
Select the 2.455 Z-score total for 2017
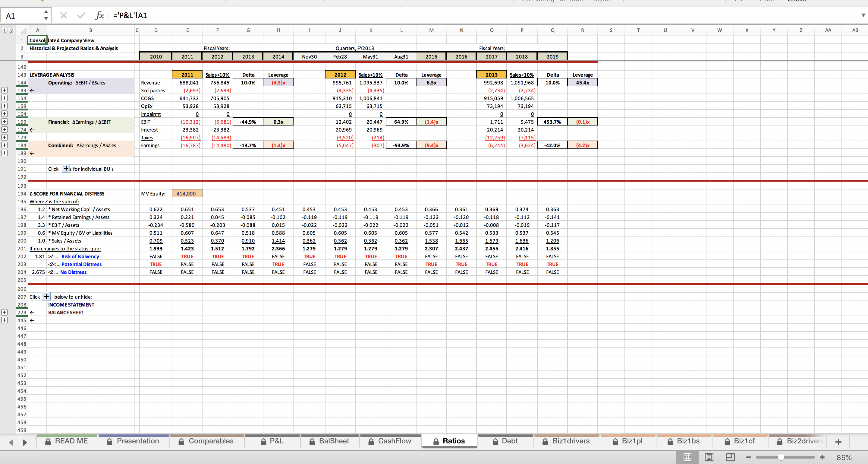(492, 249)
